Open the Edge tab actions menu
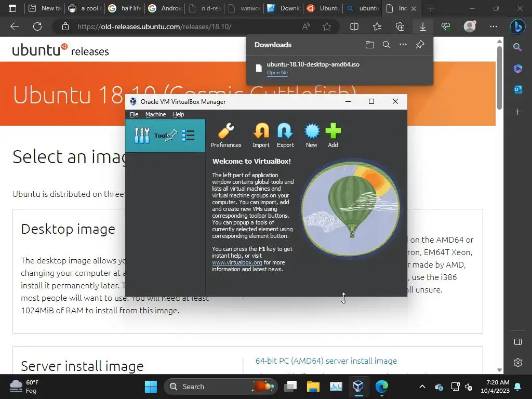Image resolution: width=532 pixels, height=399 pixels. point(12,8)
